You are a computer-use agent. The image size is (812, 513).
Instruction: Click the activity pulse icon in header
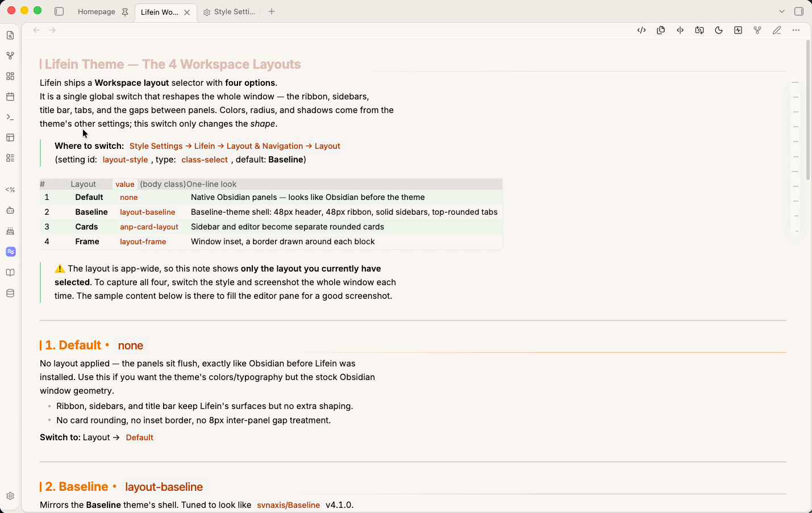pos(738,30)
